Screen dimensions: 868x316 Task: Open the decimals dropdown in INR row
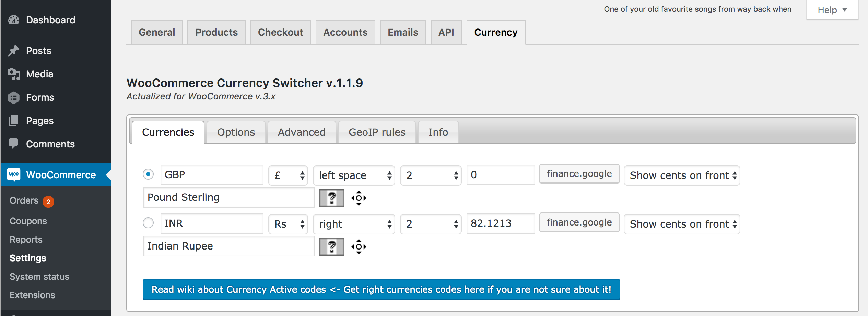coord(431,224)
